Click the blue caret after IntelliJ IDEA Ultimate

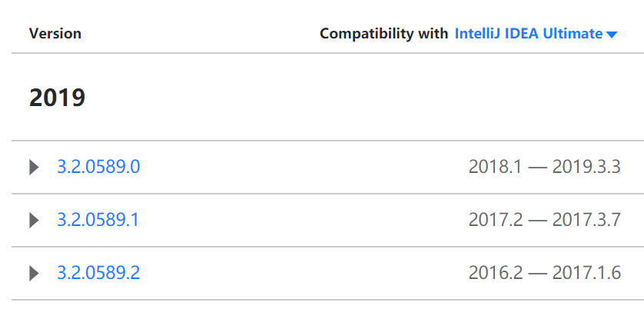[612, 35]
